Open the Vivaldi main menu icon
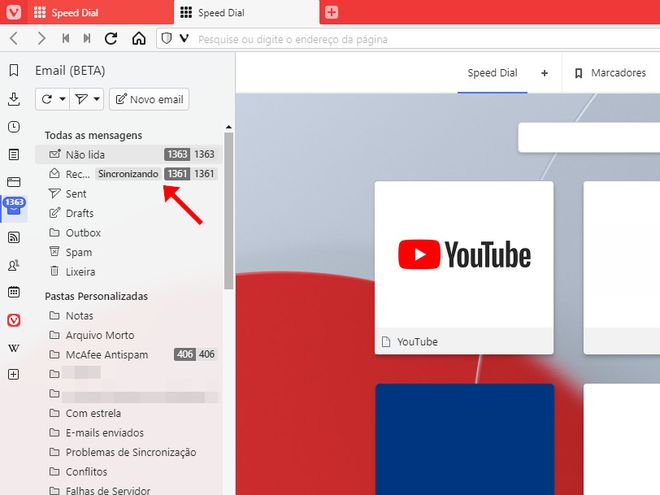This screenshot has width=660, height=495. click(x=13, y=12)
